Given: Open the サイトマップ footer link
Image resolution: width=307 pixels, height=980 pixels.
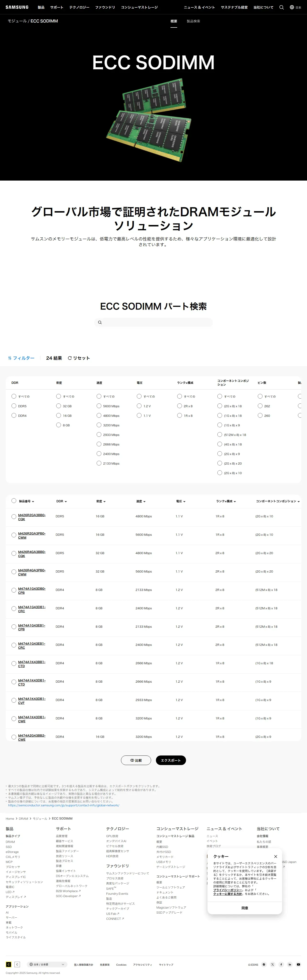Looking at the screenshot, I should [166, 964].
